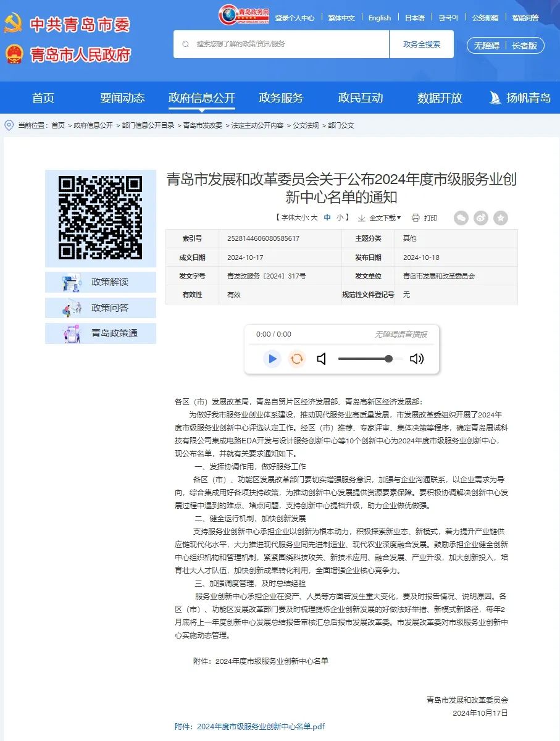
Task: Click breadcrumb 法定主动公开内容
Action: point(257,125)
